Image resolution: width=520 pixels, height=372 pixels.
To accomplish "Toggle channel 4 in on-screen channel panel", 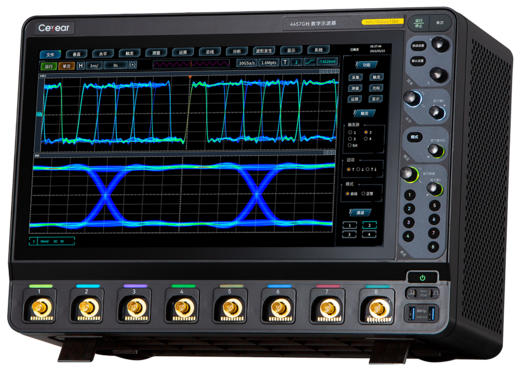I will pyautogui.click(x=369, y=234).
